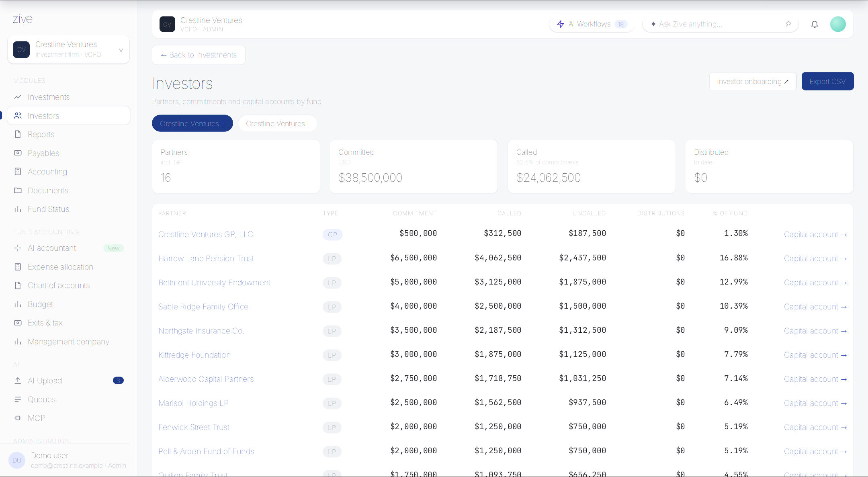Go Back to Investments
Viewport: 868px width, 477px height.
tap(199, 55)
